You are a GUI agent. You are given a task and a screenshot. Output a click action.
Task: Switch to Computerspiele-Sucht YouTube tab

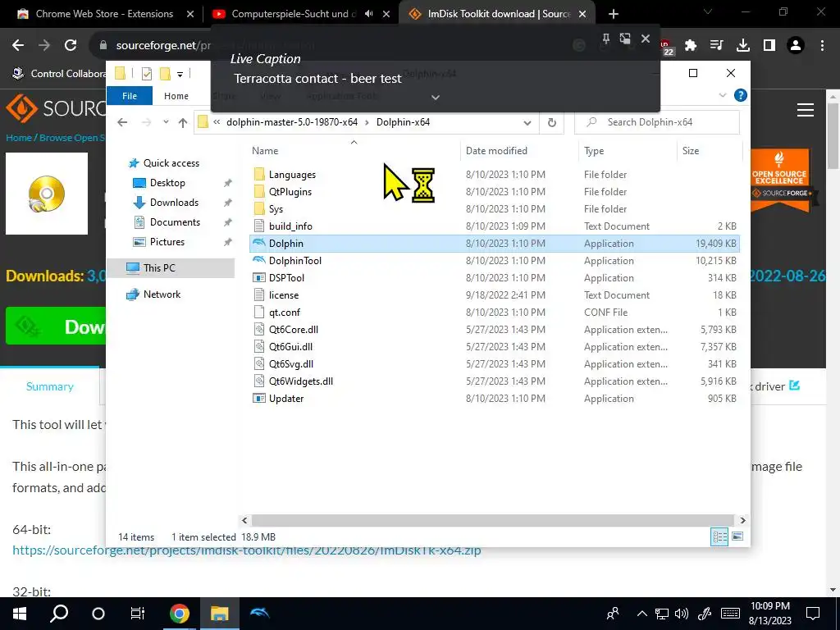point(292,14)
